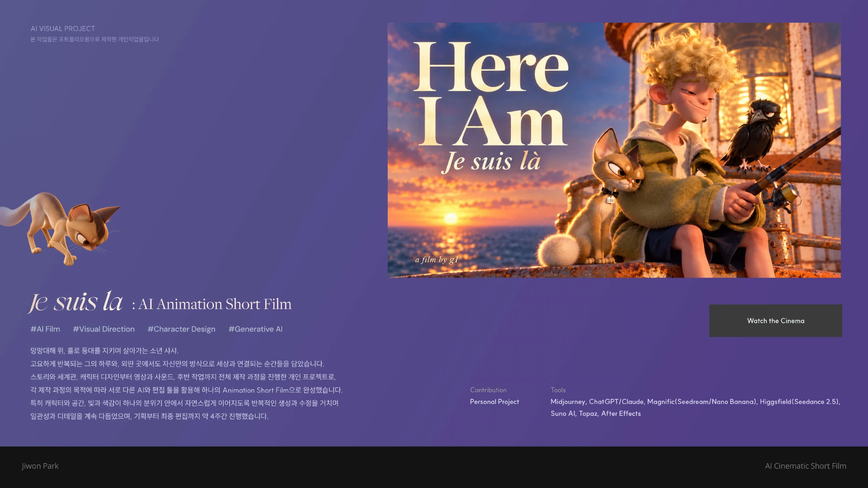Image resolution: width=868 pixels, height=488 pixels.
Task: Click the 'Je suis la' title text
Action: (x=76, y=302)
